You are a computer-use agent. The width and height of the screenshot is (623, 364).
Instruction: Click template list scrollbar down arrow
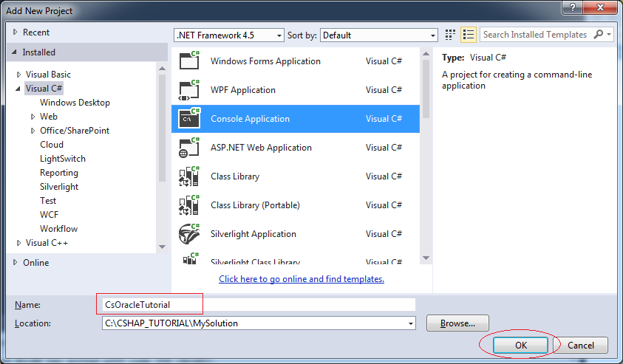click(426, 258)
